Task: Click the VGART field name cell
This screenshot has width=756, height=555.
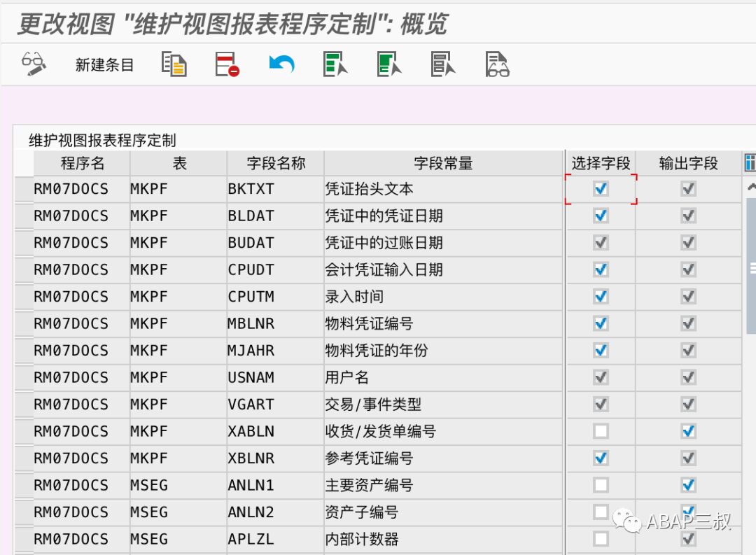Action: pyautogui.click(x=276, y=405)
